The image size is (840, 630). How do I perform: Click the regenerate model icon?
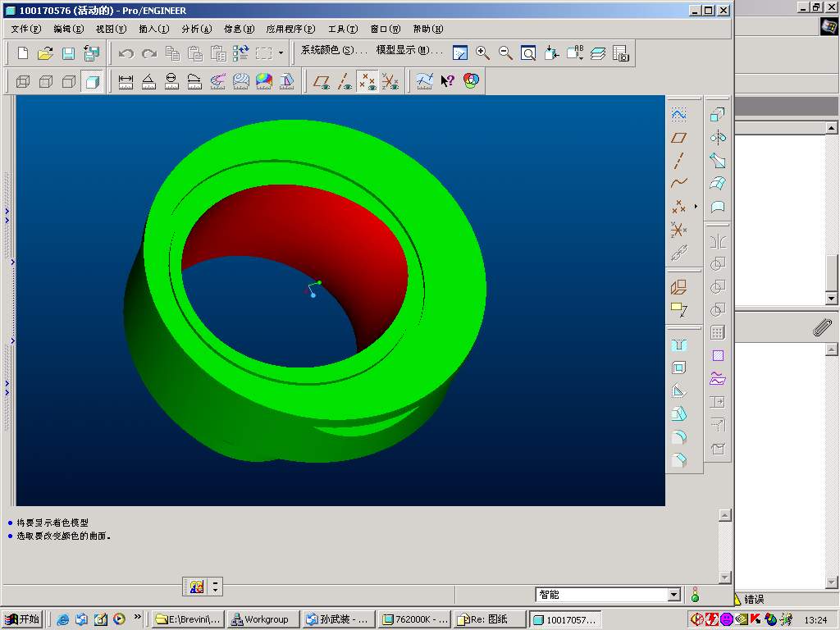(240, 53)
